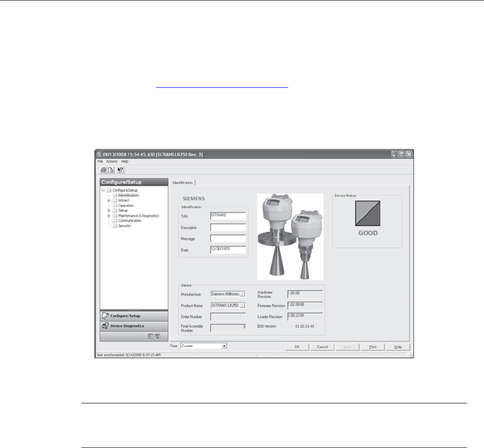Click the last synchronized status bar text

tap(129, 355)
